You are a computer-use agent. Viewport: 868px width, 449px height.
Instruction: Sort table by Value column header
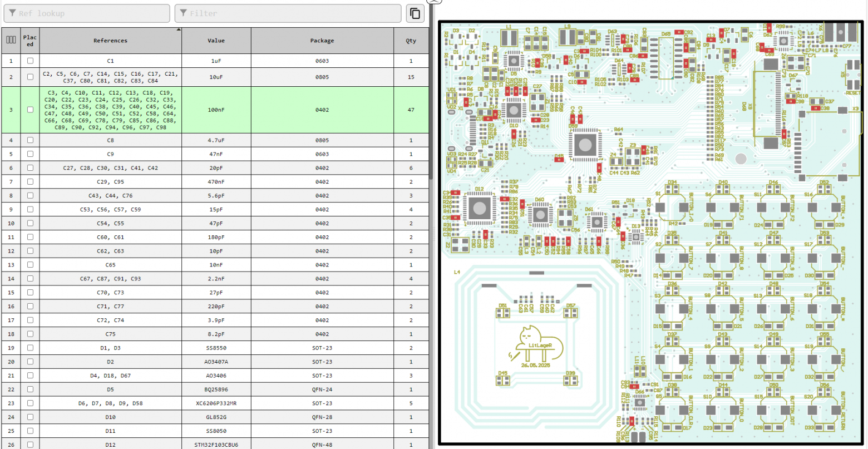coord(216,41)
